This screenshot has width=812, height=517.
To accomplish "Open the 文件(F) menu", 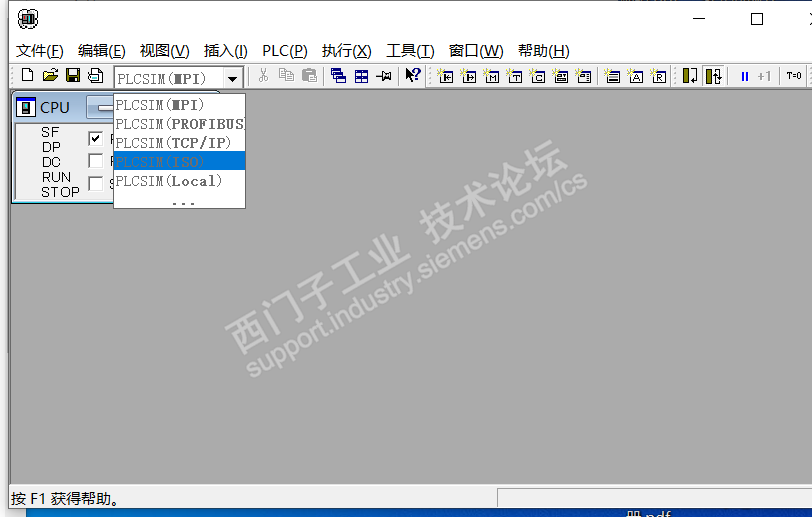I will [x=40, y=51].
